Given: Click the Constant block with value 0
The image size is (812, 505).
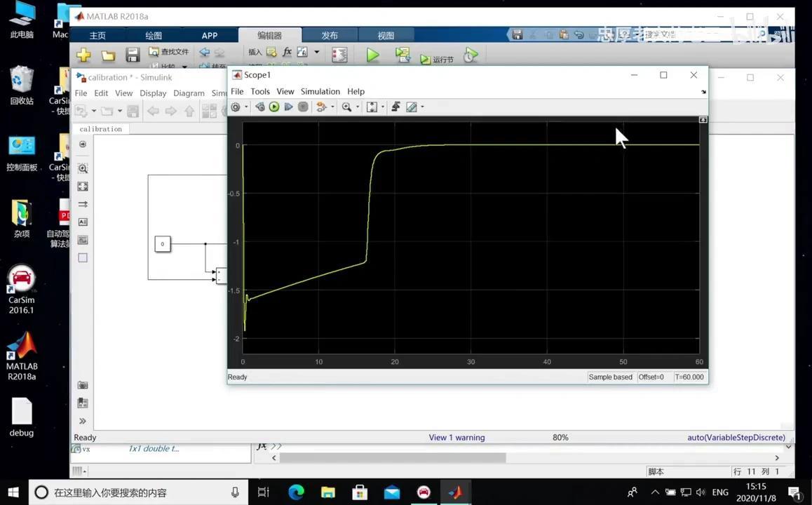Looking at the screenshot, I should point(163,244).
